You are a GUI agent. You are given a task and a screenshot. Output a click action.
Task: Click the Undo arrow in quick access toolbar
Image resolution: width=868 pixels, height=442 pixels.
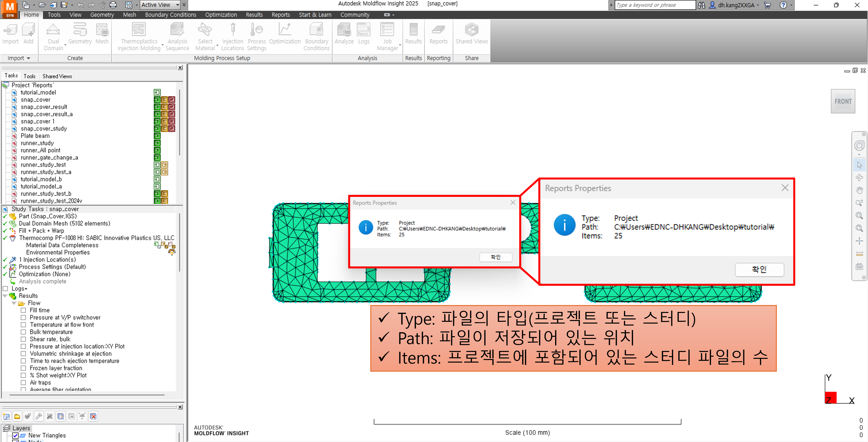(80, 5)
